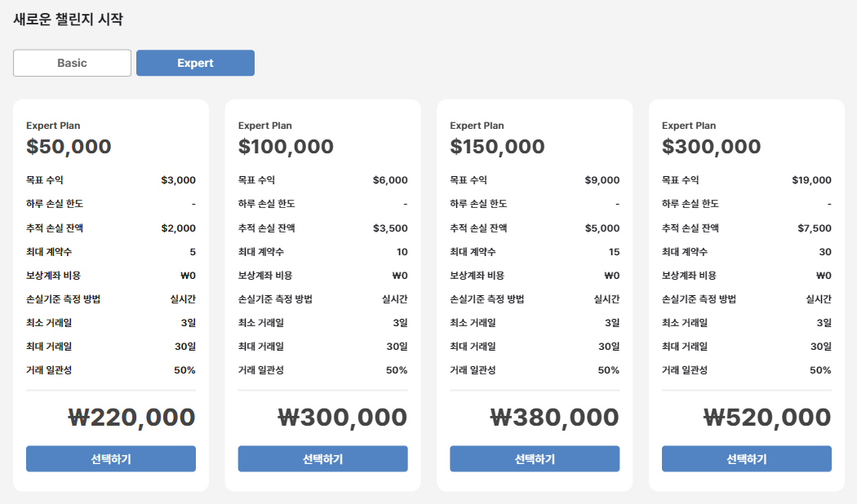Click the ₩220,000 price text
The image size is (857, 504).
click(131, 418)
